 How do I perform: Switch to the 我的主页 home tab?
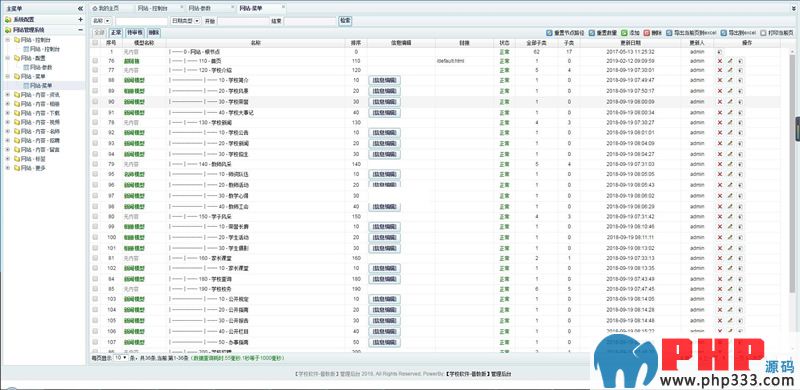pos(109,9)
